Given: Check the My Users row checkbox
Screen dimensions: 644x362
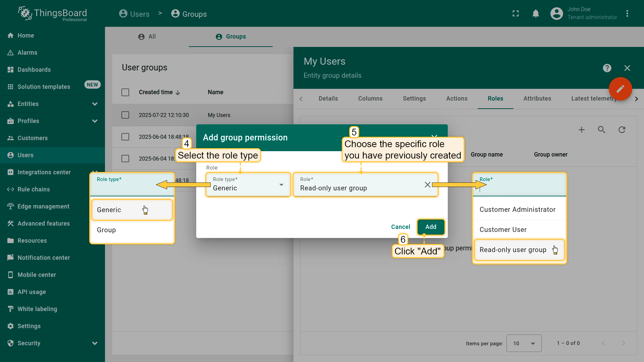Looking at the screenshot, I should click(x=125, y=115).
